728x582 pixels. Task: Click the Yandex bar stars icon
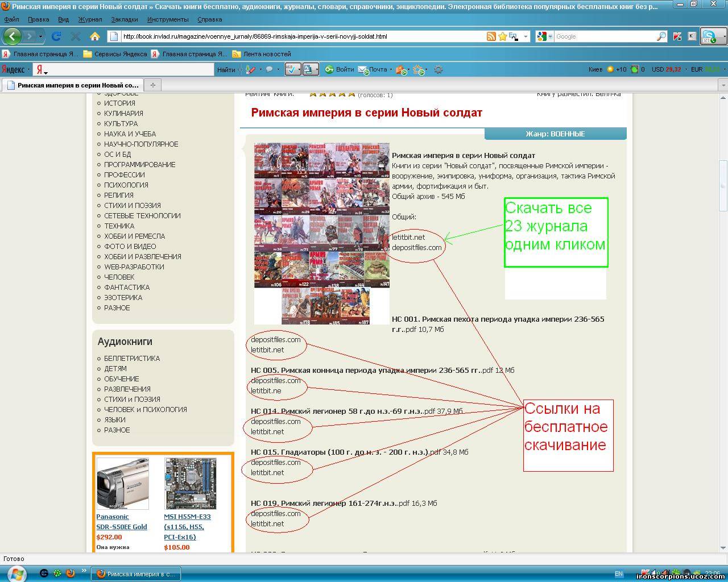click(x=419, y=69)
